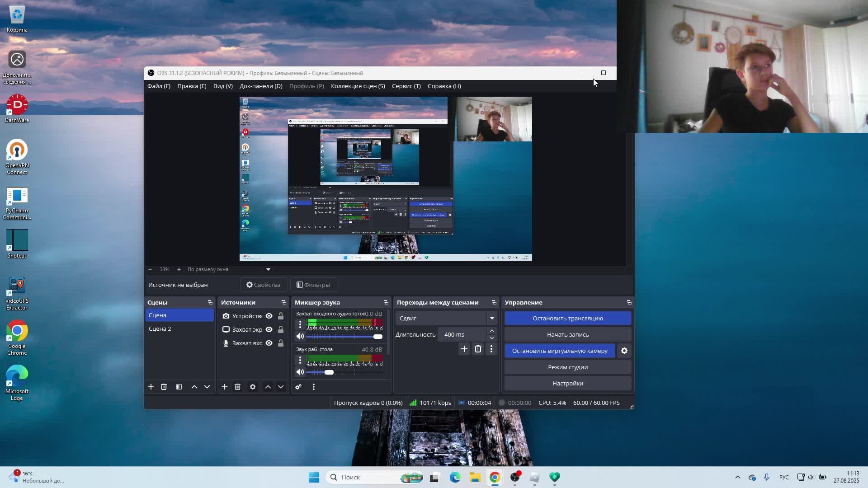Expand preview scaling dropdown arrow
This screenshot has width=868, height=488.
click(268, 269)
